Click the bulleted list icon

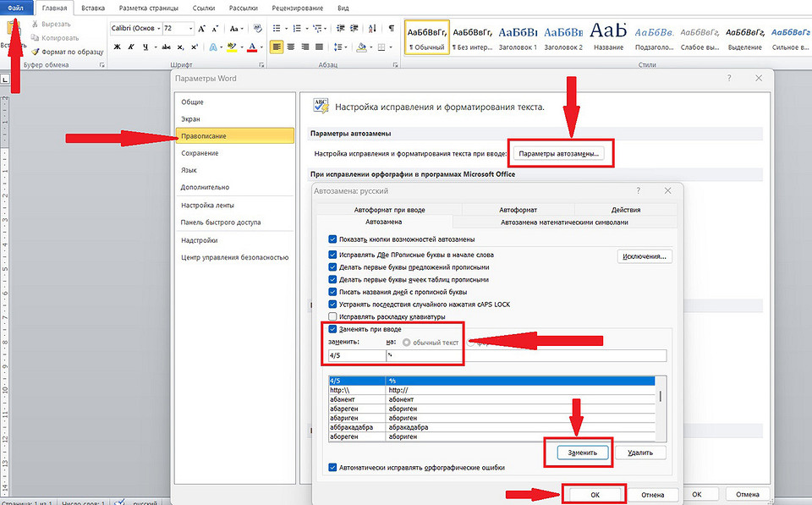coord(277,28)
